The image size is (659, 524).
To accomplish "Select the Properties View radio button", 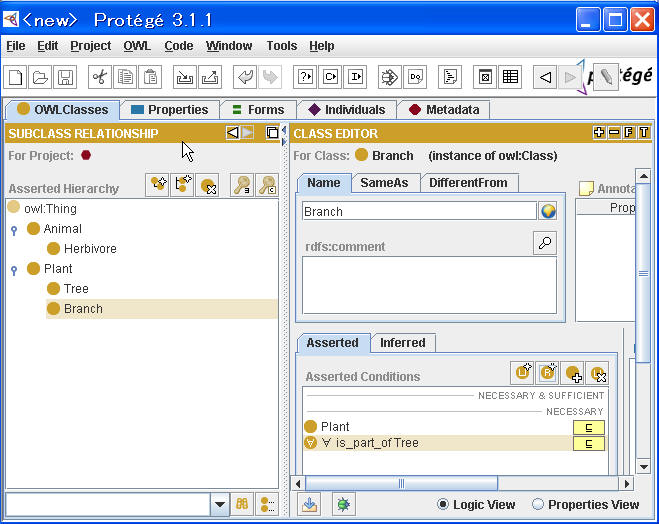I will pos(538,504).
